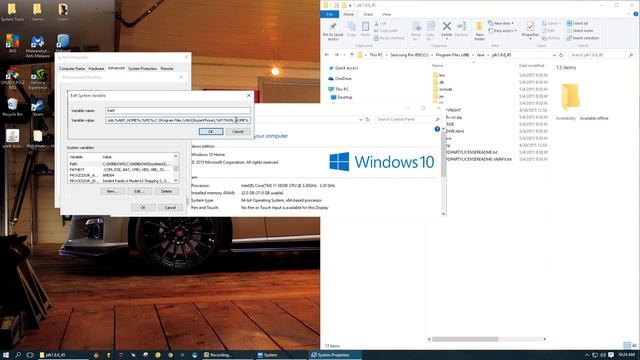
Task: Open Recent locations dropdown next to Forward
Action: (x=344, y=55)
